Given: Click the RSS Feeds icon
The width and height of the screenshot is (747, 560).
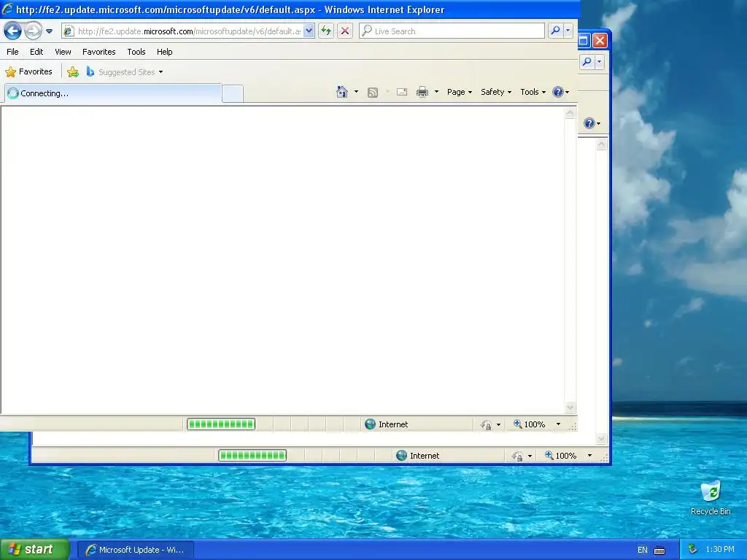Looking at the screenshot, I should coord(373,93).
